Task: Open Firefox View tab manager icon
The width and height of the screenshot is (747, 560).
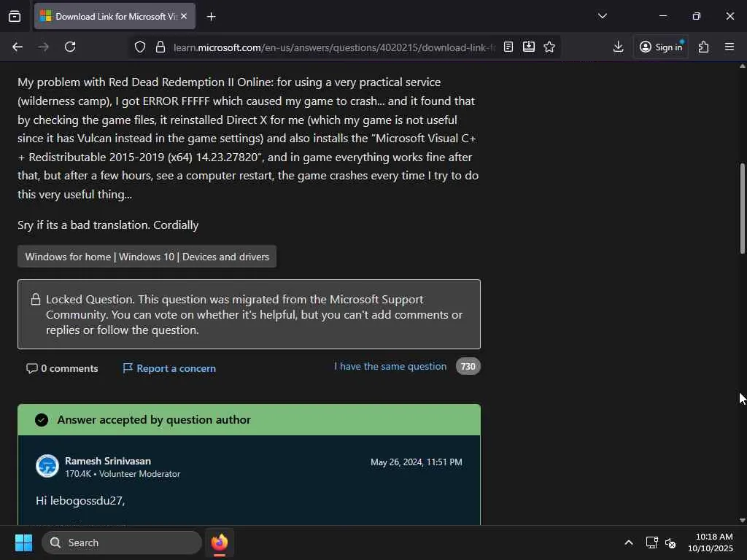Action: point(15,16)
